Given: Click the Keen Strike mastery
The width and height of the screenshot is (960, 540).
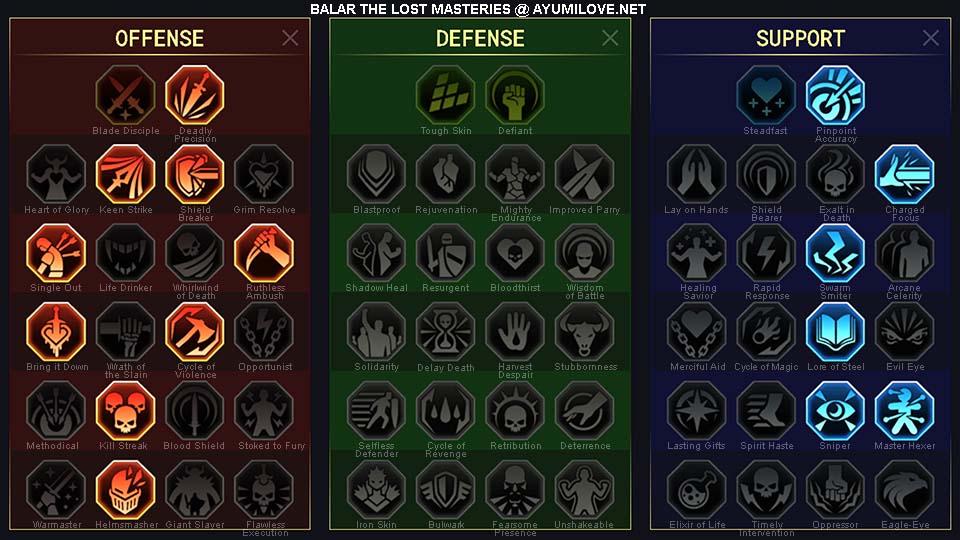Looking at the screenshot, I should tap(126, 174).
